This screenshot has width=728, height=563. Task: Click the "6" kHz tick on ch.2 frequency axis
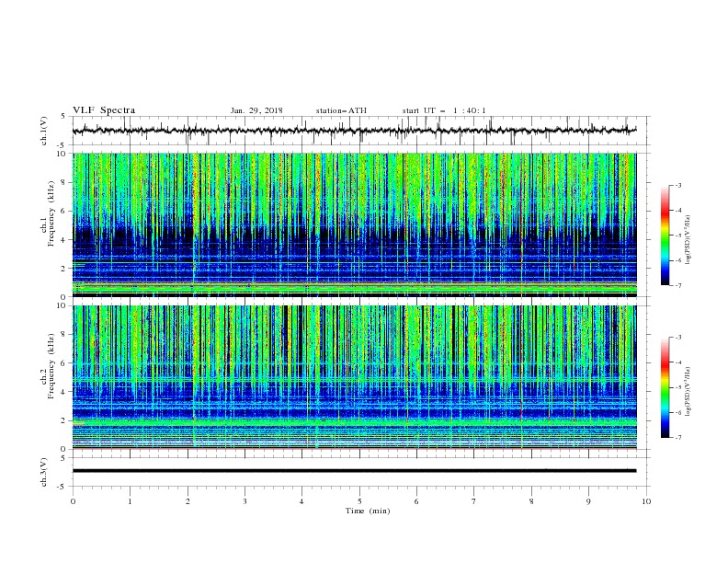[x=64, y=363]
